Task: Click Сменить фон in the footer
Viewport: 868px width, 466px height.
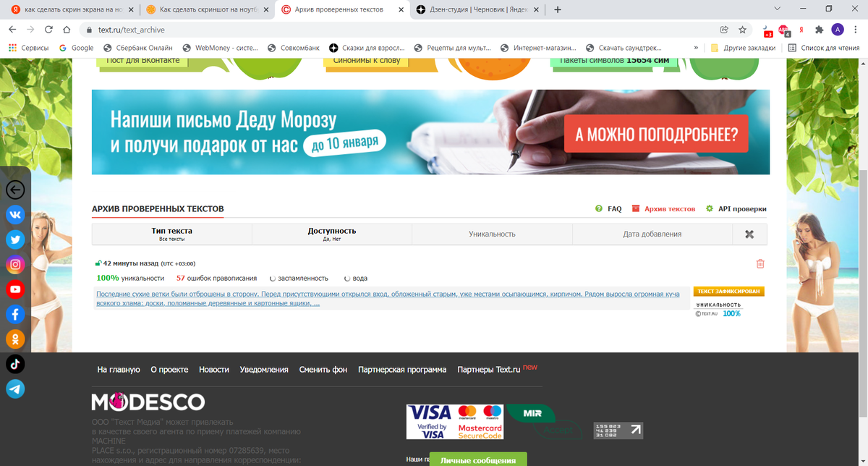Action: point(323,370)
